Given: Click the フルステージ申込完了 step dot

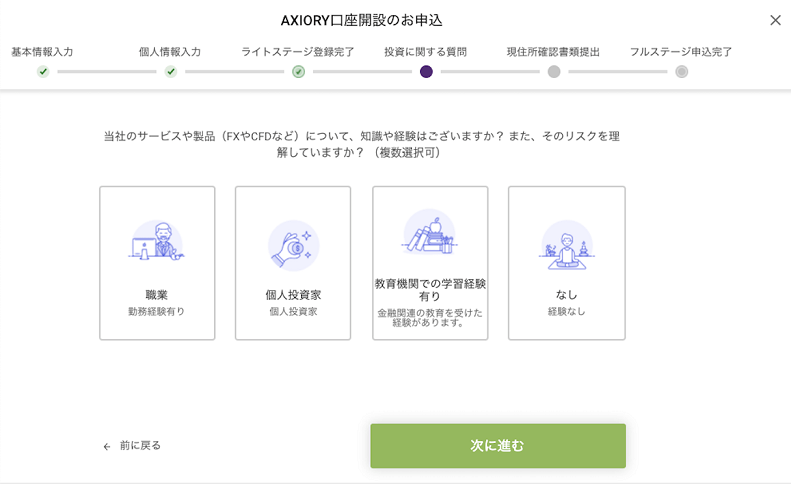Looking at the screenshot, I should 682,72.
